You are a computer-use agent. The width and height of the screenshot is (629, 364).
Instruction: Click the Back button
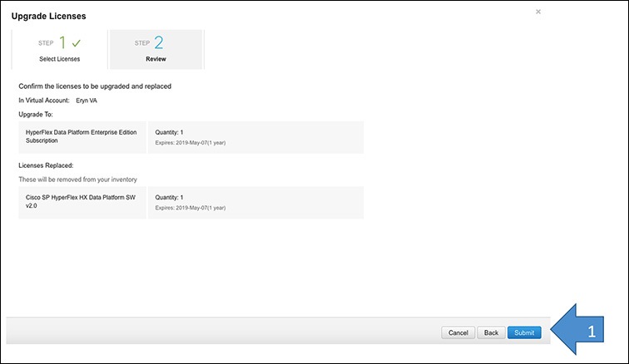491,332
